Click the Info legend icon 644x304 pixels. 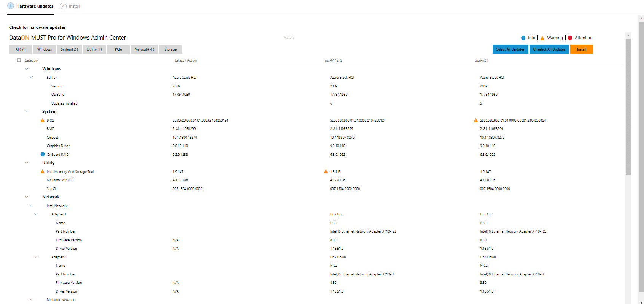click(523, 38)
